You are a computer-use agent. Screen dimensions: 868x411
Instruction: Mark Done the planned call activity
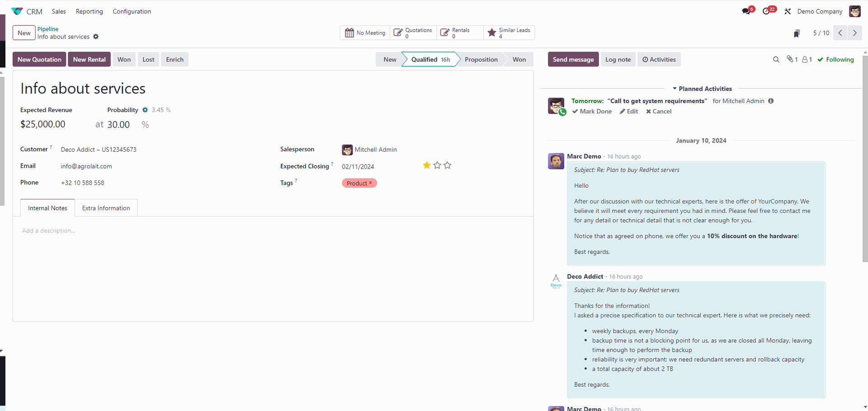[592, 111]
